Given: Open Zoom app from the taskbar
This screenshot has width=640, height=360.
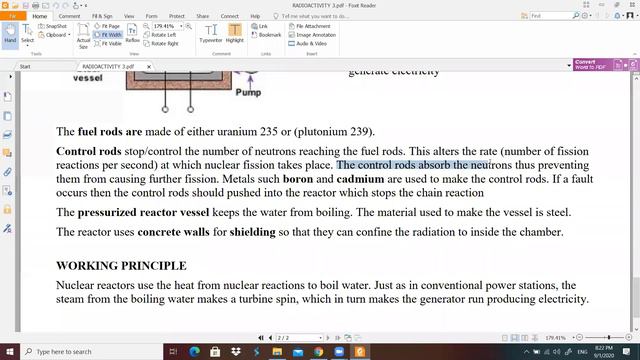Looking at the screenshot, I should click(339, 351).
